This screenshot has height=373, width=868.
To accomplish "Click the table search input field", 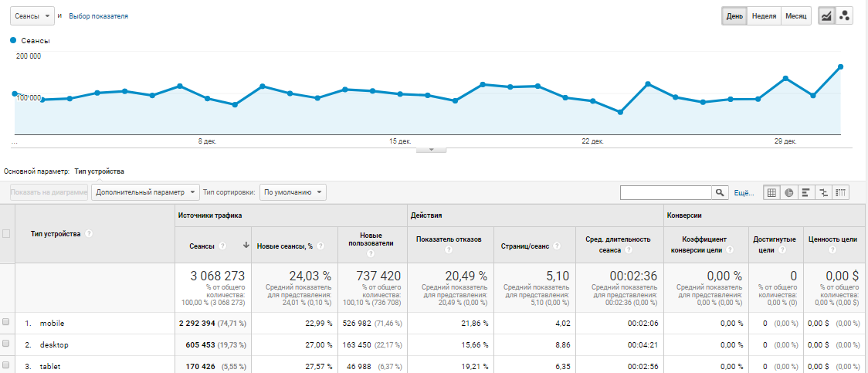I will click(x=666, y=192).
